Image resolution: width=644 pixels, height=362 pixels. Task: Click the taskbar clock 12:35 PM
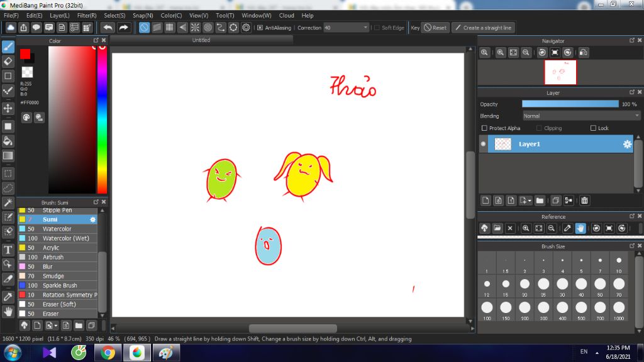pyautogui.click(x=618, y=348)
